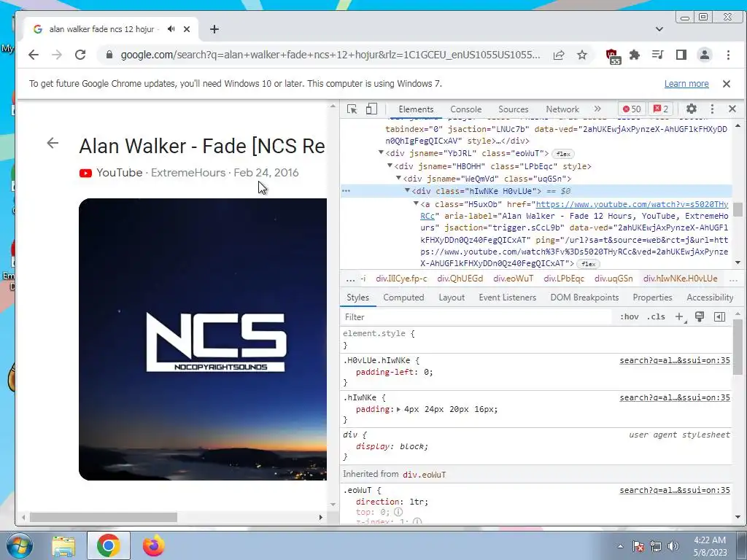
Task: Show more DevTools tabs chevron
Action: [x=597, y=109]
